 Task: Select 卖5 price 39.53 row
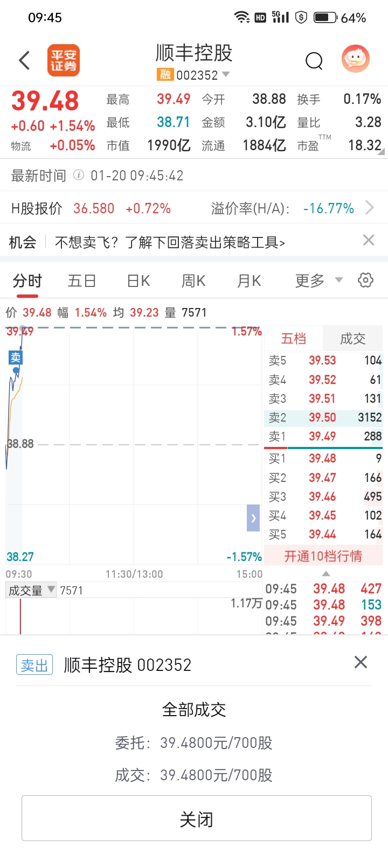[323, 360]
